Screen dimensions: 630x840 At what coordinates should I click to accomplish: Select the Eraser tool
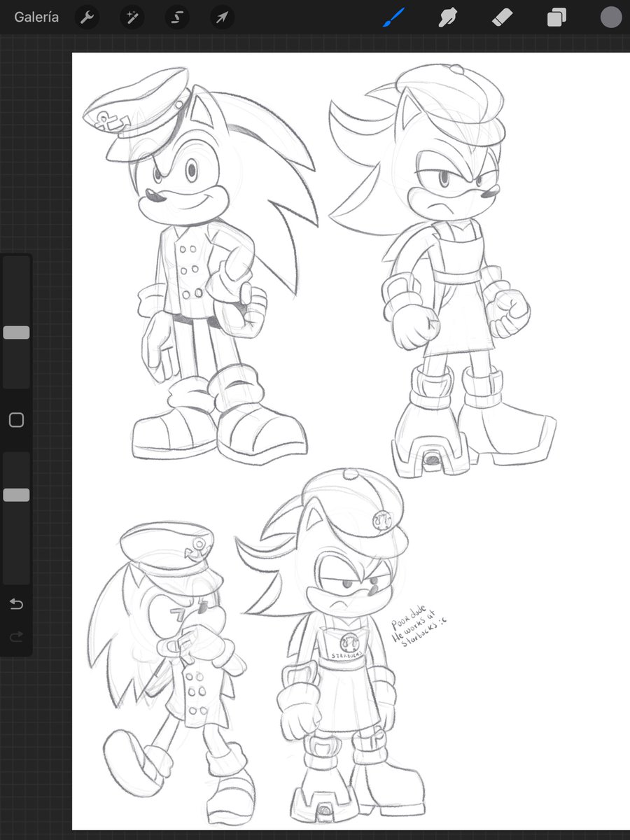(x=502, y=17)
